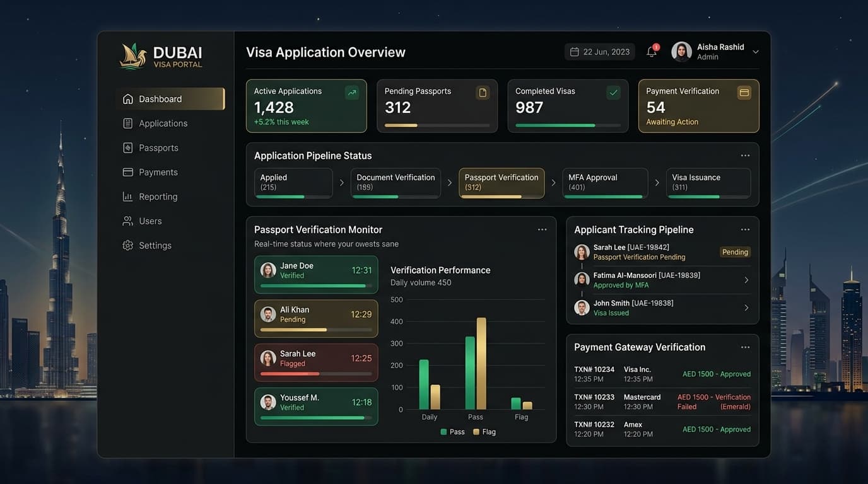Click the document icon on Pending Passports
Viewport: 868px width, 484px height.
(483, 93)
